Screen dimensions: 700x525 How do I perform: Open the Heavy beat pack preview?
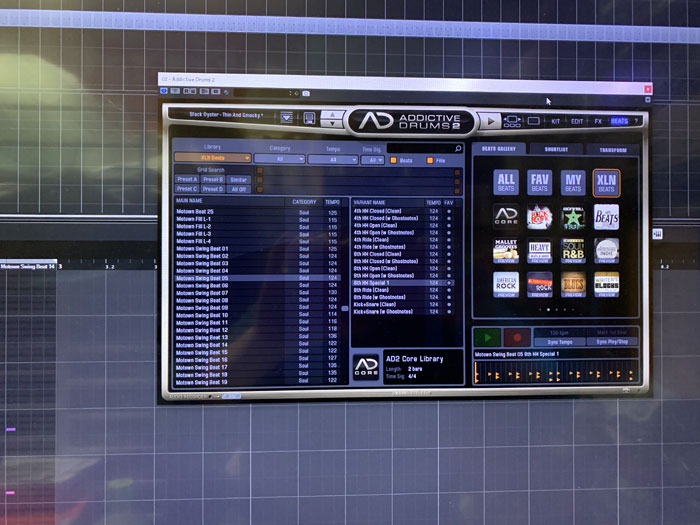(x=539, y=250)
